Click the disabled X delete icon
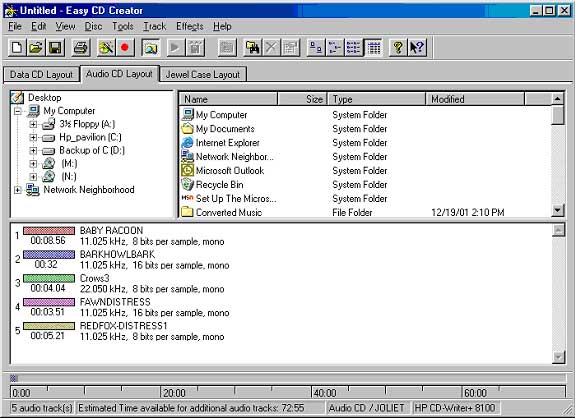575x418 pixels. [271, 48]
